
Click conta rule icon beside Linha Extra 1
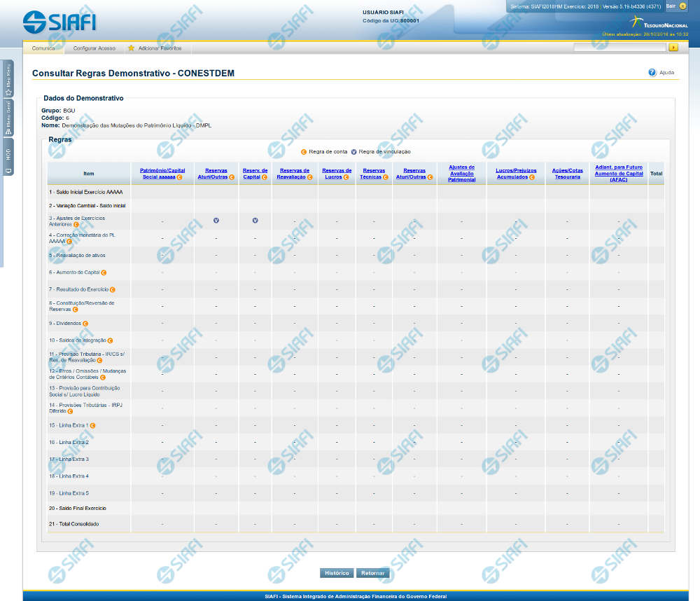click(x=92, y=425)
